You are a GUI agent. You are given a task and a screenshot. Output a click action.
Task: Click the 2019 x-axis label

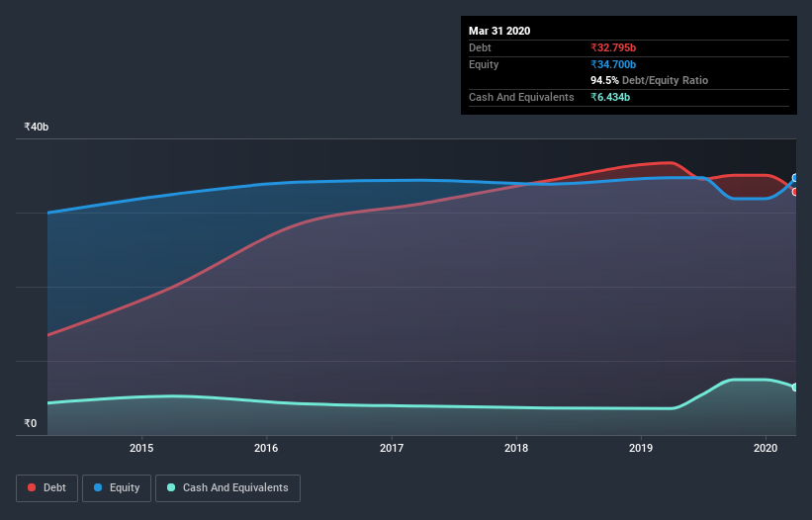(641, 448)
